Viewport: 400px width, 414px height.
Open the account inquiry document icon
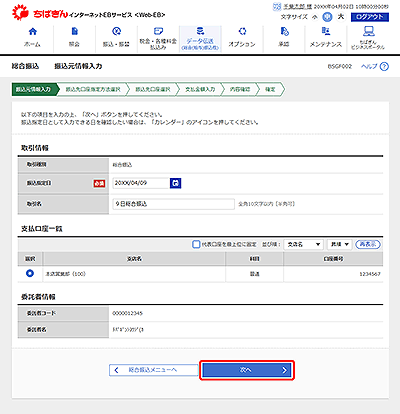75,32
